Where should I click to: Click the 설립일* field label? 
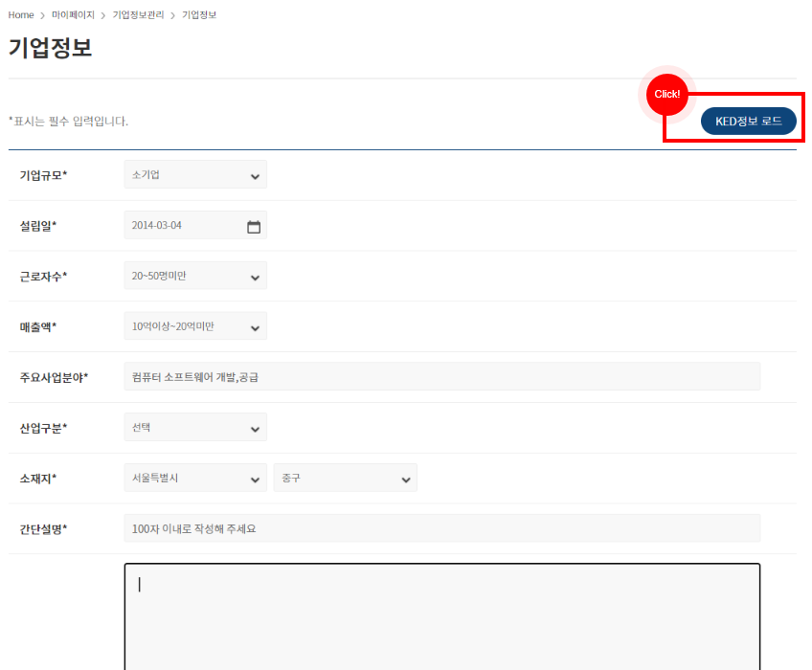click(x=38, y=226)
